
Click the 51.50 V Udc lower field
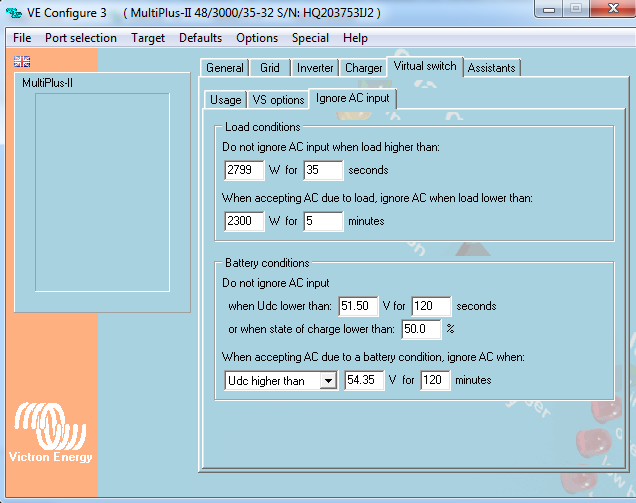358,306
